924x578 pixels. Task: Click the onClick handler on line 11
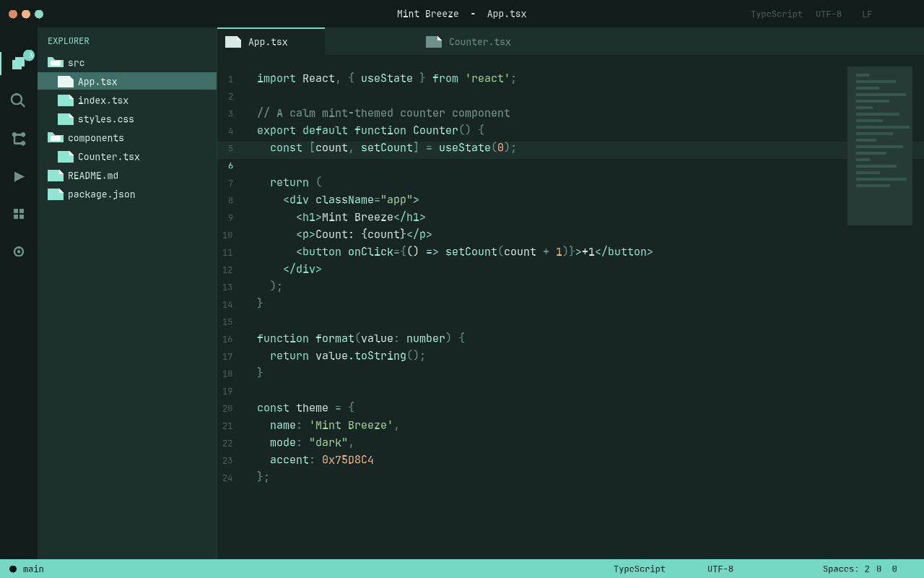[x=462, y=252]
